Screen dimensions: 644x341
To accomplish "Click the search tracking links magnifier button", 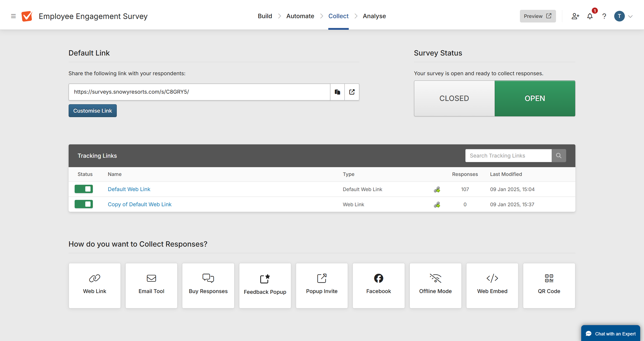I will [x=558, y=156].
